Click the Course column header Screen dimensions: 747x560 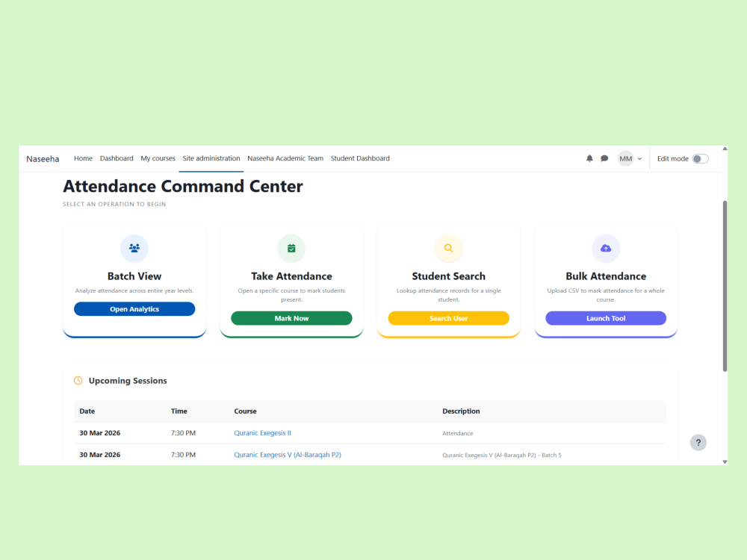tap(245, 411)
